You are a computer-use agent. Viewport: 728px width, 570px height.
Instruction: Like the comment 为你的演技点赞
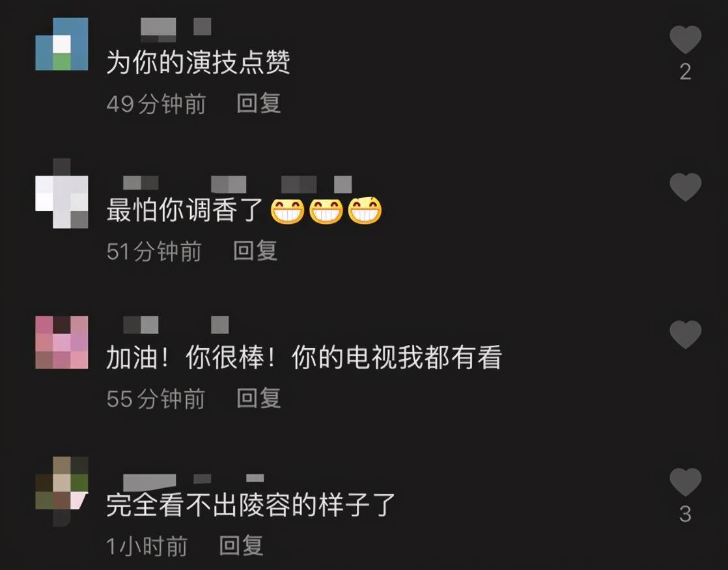[x=685, y=40]
